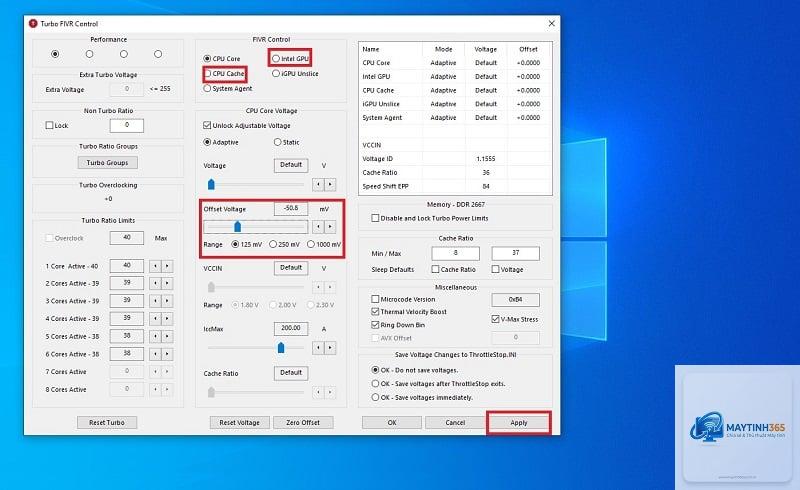800x490 pixels.
Task: Increase 1 Core Active ratio arrow
Action: point(167,266)
